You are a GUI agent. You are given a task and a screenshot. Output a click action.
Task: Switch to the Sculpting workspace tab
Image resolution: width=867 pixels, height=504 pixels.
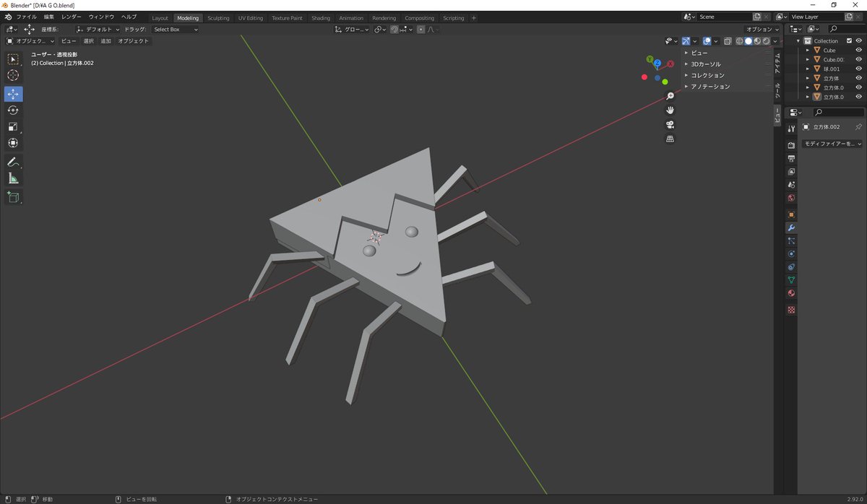pyautogui.click(x=218, y=18)
